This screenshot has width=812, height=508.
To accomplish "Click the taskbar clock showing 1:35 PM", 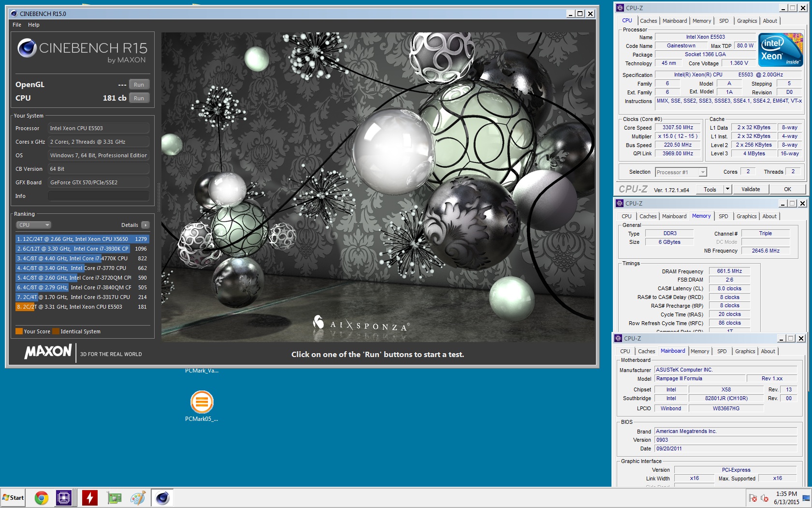I will (786, 498).
